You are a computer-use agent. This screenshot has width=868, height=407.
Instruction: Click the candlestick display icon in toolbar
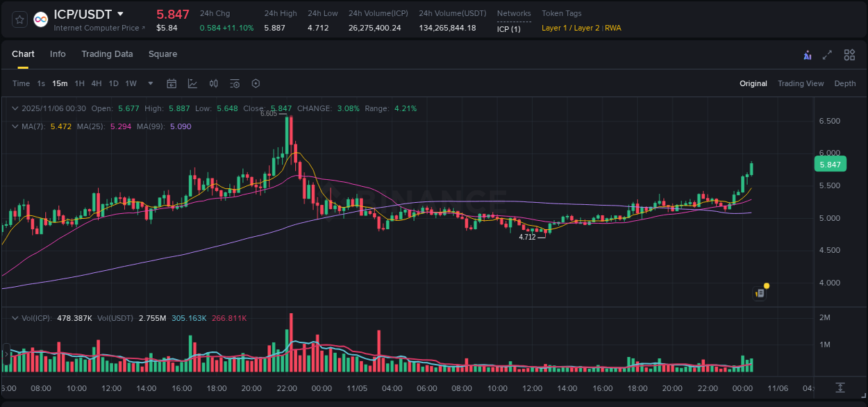pos(213,83)
